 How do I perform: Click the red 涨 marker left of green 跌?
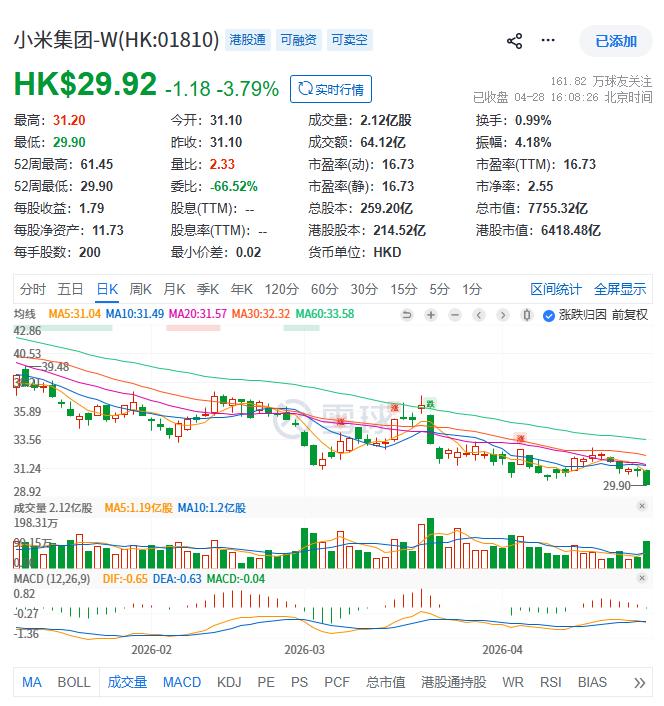tap(395, 407)
